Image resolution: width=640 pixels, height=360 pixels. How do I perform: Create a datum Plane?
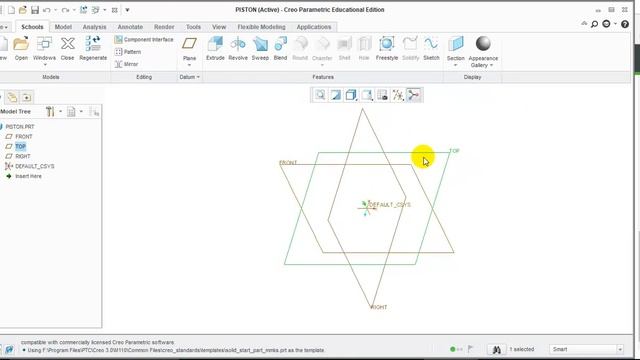(x=189, y=48)
